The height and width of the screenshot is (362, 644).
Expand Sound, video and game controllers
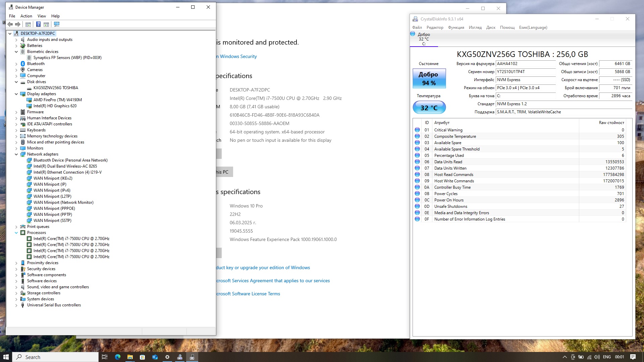tap(16, 287)
